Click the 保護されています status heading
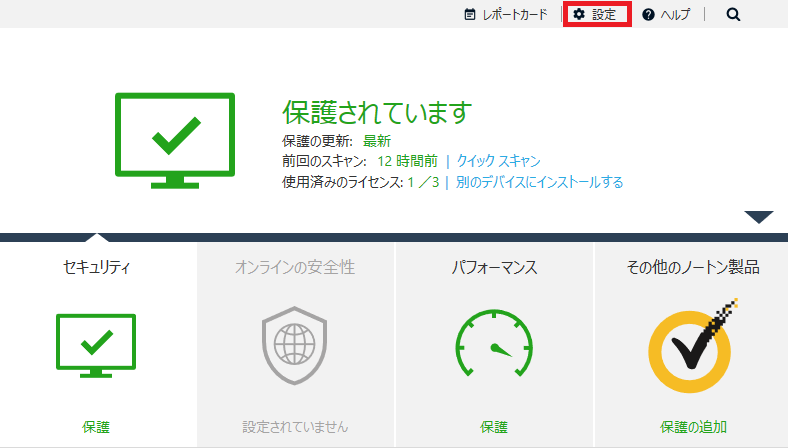The image size is (788, 448). (x=377, y=112)
